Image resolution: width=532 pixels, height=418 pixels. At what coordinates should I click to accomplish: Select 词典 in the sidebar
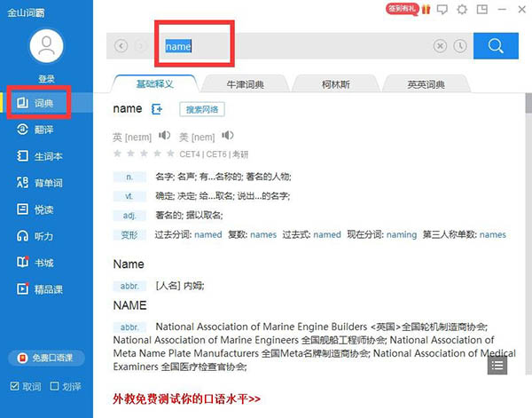coord(46,103)
